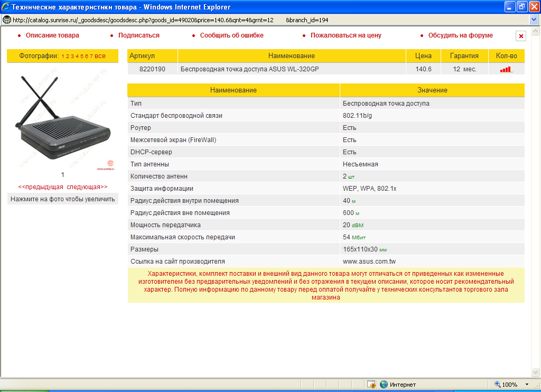Open the zoom level dropdown arrow
The height and width of the screenshot is (392, 541).
(527, 385)
